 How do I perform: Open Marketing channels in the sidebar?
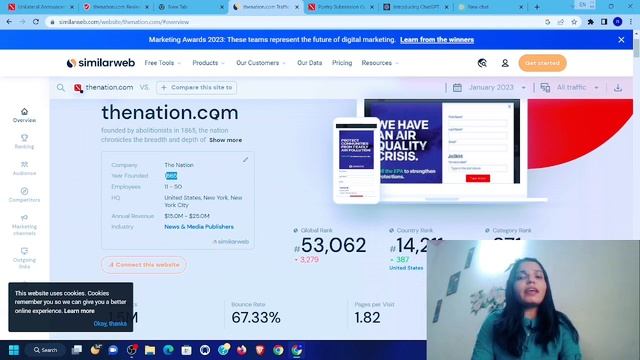click(x=24, y=224)
